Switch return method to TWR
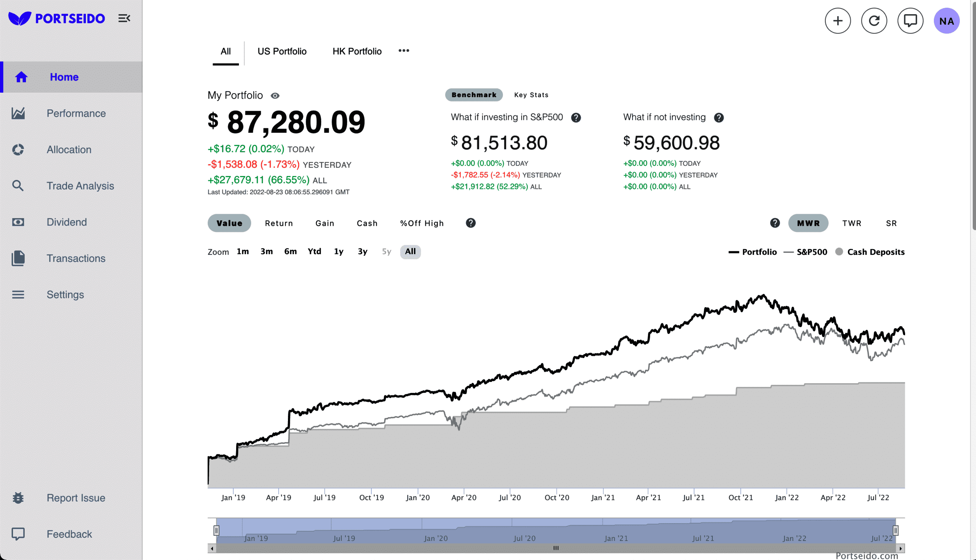Screen dimensions: 976x560 pyautogui.click(x=852, y=223)
